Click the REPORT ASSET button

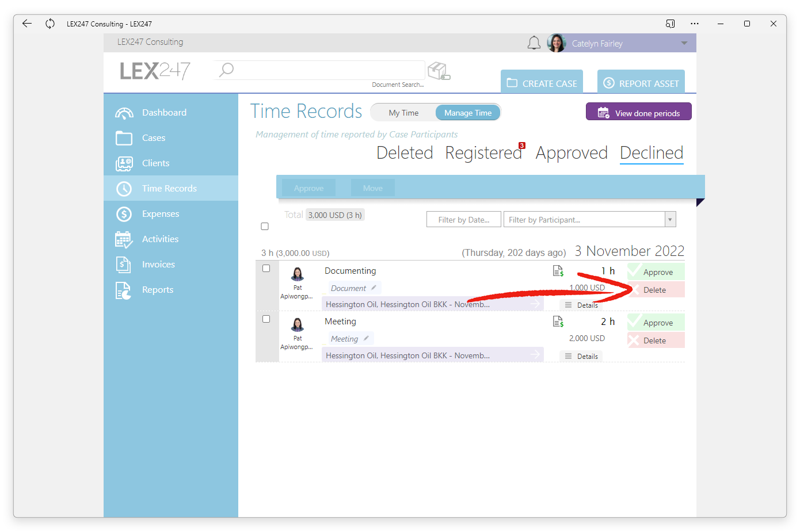pos(641,83)
